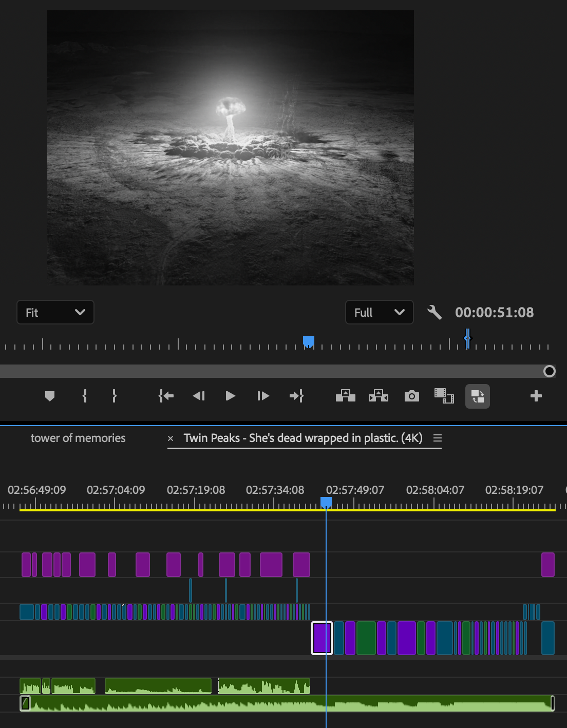Click the zoom scroll bar end handle
The image size is (567, 728).
(550, 371)
